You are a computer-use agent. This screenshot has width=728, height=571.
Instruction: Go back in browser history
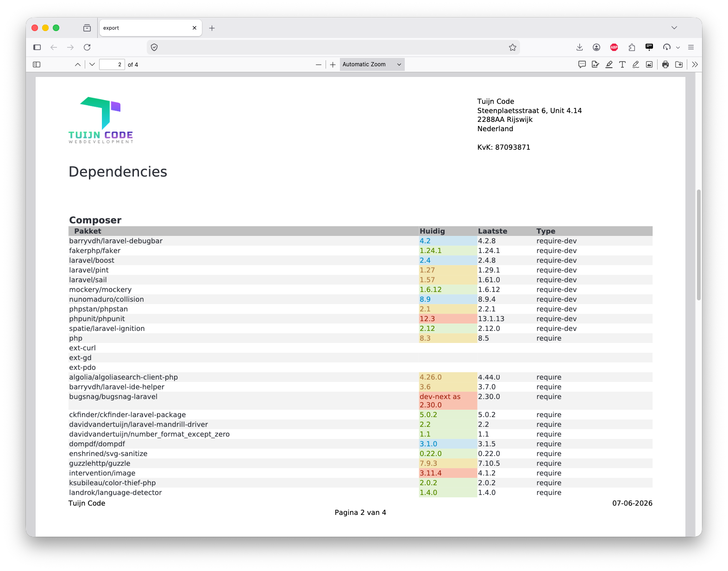(54, 47)
